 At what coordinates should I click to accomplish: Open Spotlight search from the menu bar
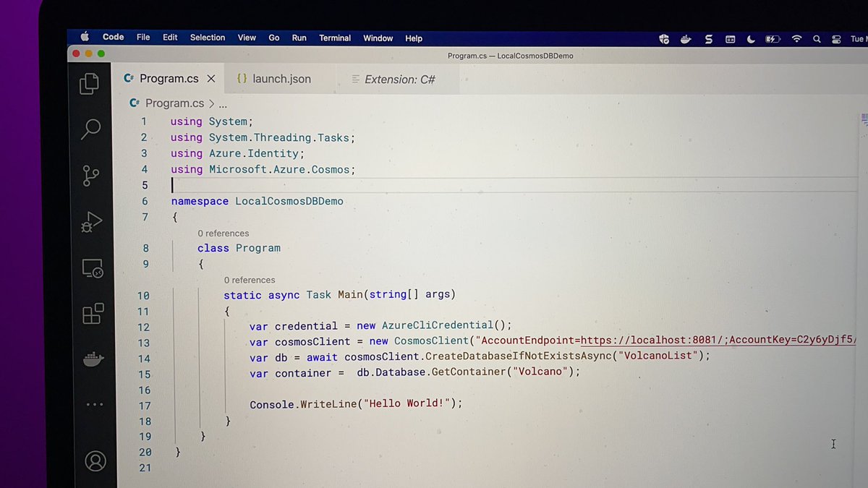(x=817, y=38)
